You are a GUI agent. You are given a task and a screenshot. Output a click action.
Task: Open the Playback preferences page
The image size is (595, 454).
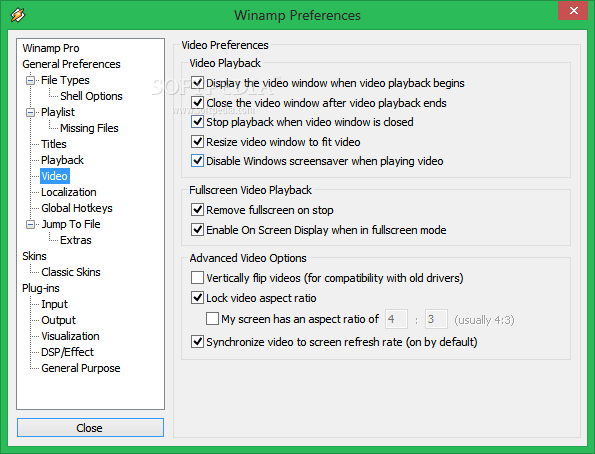62,160
